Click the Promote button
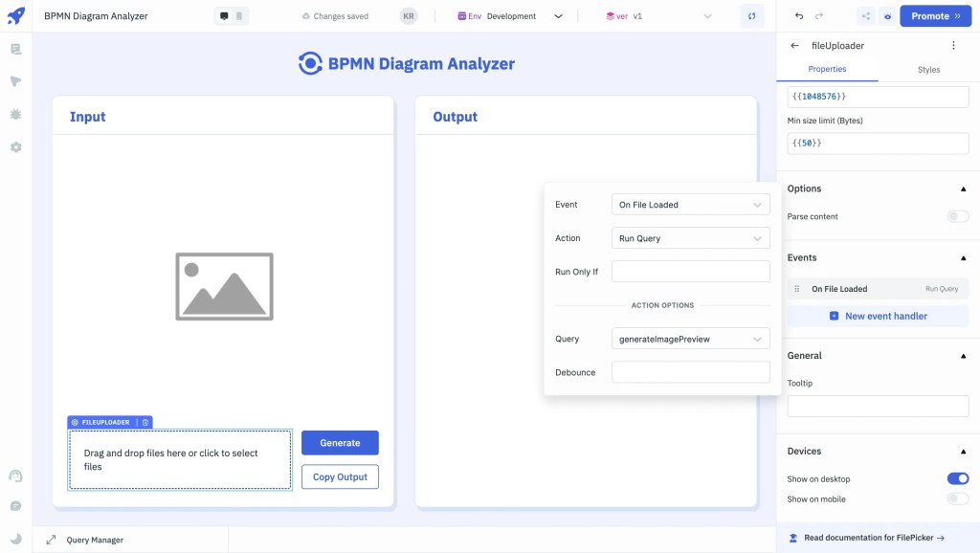This screenshot has height=553, width=980. (x=935, y=15)
